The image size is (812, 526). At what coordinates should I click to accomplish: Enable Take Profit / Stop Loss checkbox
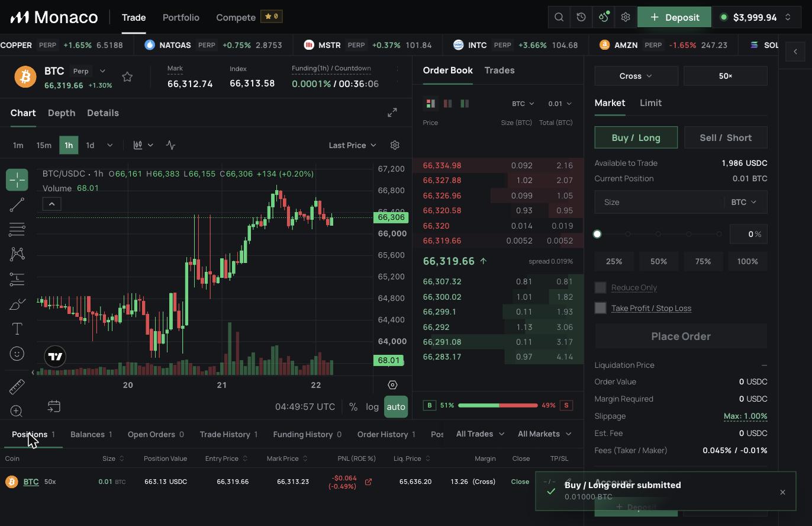pyautogui.click(x=600, y=308)
